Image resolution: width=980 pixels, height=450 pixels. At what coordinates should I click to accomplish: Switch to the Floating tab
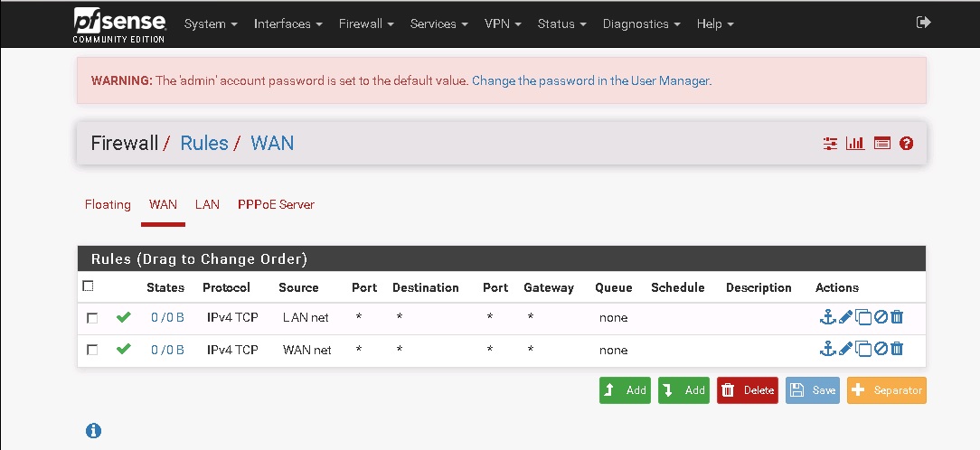[108, 204]
